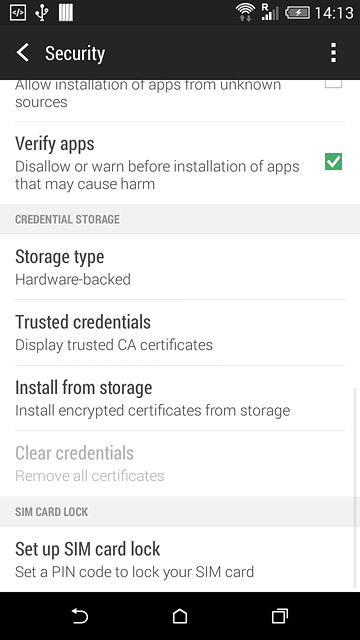Tap the Verify apps row label
The image size is (360, 640).
click(55, 144)
